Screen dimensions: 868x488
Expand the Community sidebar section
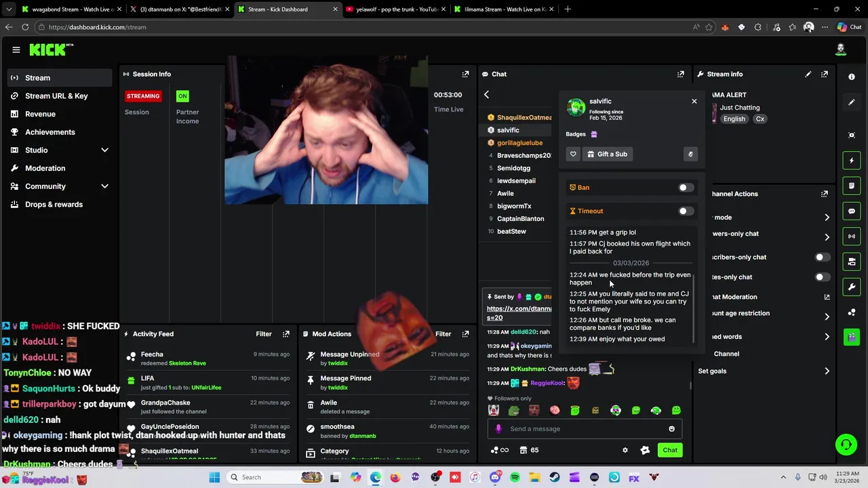pyautogui.click(x=104, y=186)
